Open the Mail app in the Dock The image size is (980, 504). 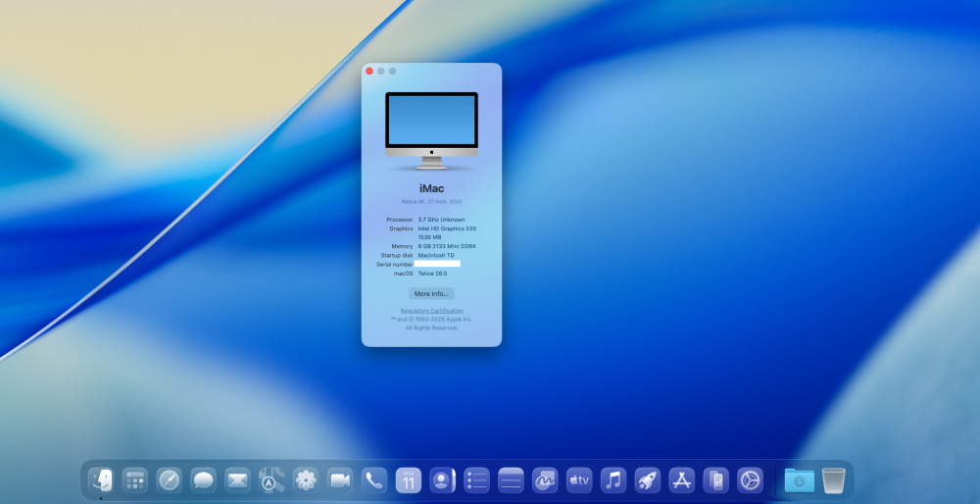[x=237, y=480]
